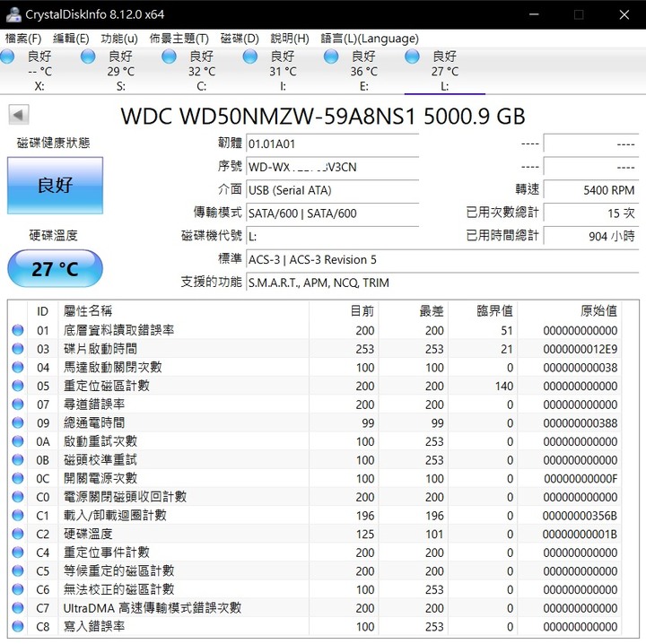Click status orb for attribute C1 row
The height and width of the screenshot is (644, 646).
click(x=18, y=516)
